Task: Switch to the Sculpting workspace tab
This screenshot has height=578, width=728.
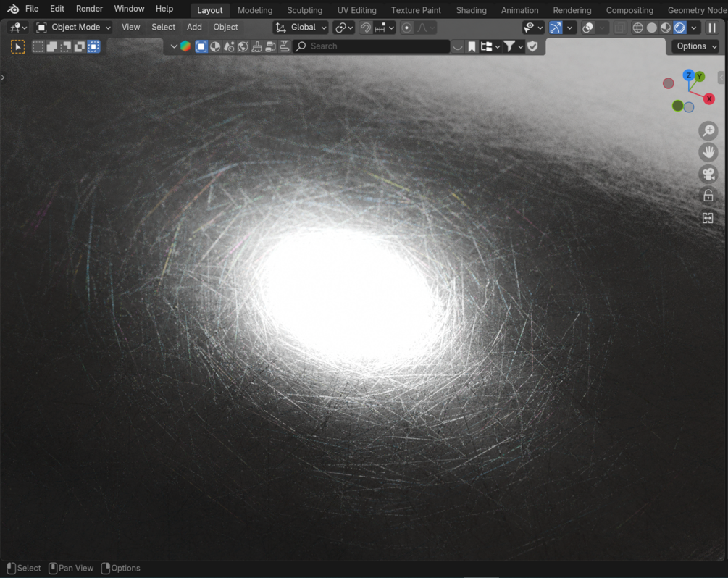Action: [x=304, y=9]
